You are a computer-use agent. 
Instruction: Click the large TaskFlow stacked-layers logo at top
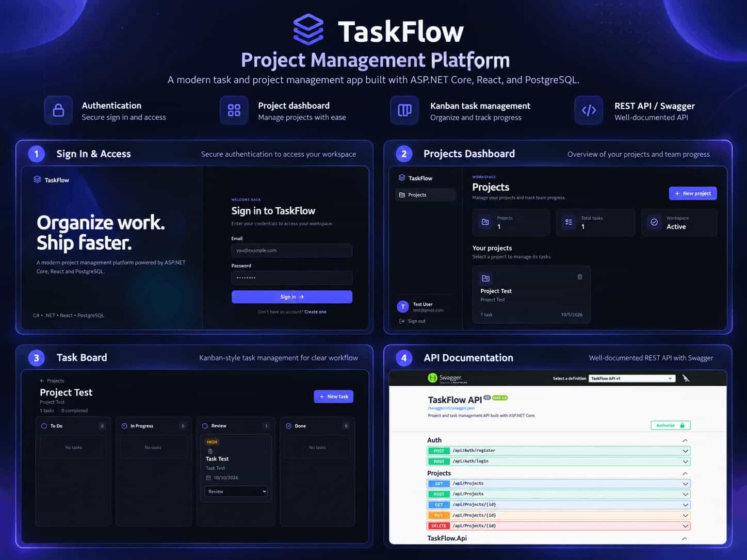308,29
